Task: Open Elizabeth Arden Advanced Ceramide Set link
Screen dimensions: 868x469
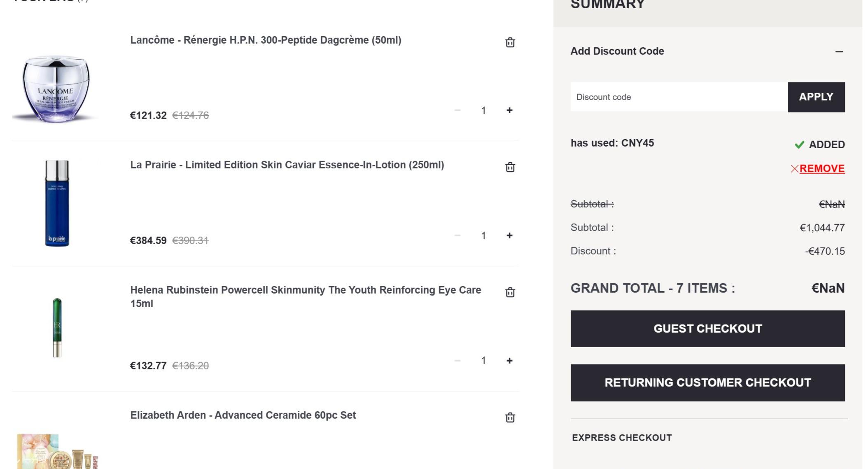Action: coord(243,415)
